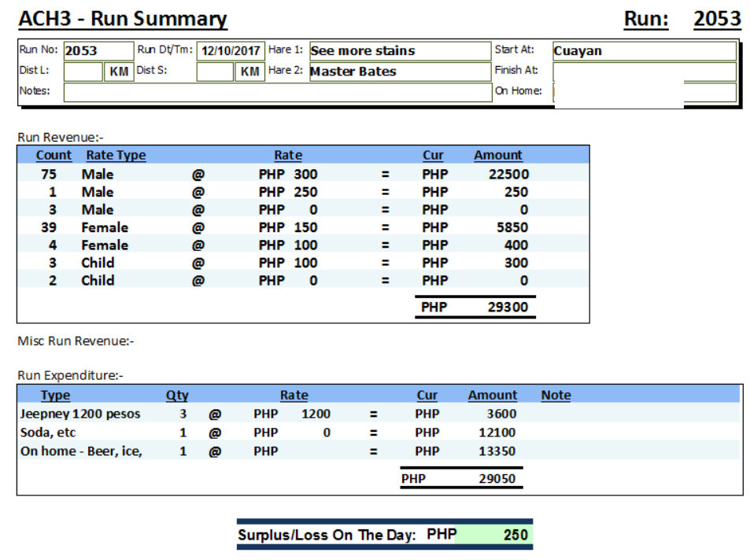Select the Jeepney 1200 pesos expenditure row
Image resolution: width=750 pixels, height=560 pixels.
80,414
